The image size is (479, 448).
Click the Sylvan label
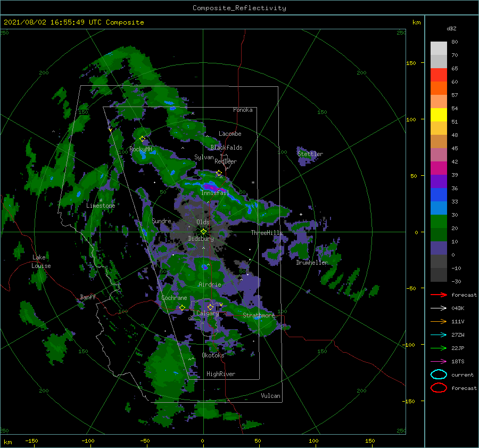[204, 157]
